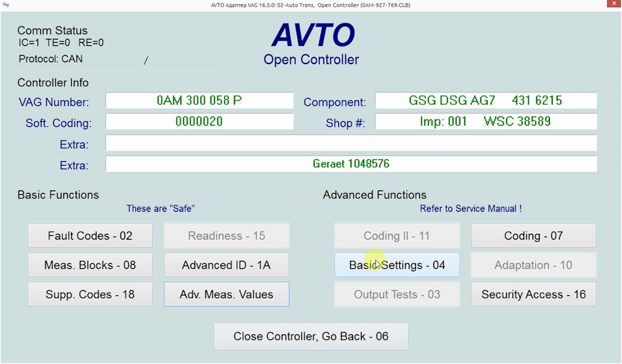Viewport: 622px width, 364px height.
Task: Click the Comm Status heading
Action: pos(52,30)
